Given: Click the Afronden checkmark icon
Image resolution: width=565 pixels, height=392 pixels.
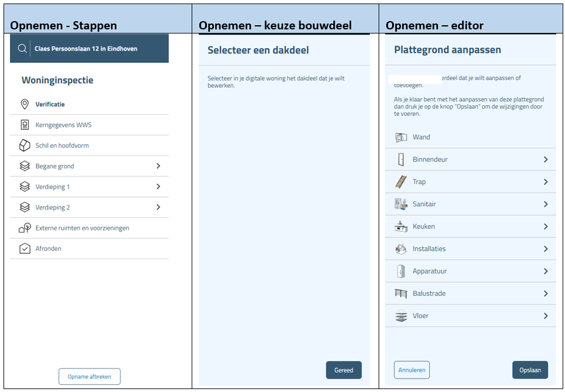Looking at the screenshot, I should [23, 248].
